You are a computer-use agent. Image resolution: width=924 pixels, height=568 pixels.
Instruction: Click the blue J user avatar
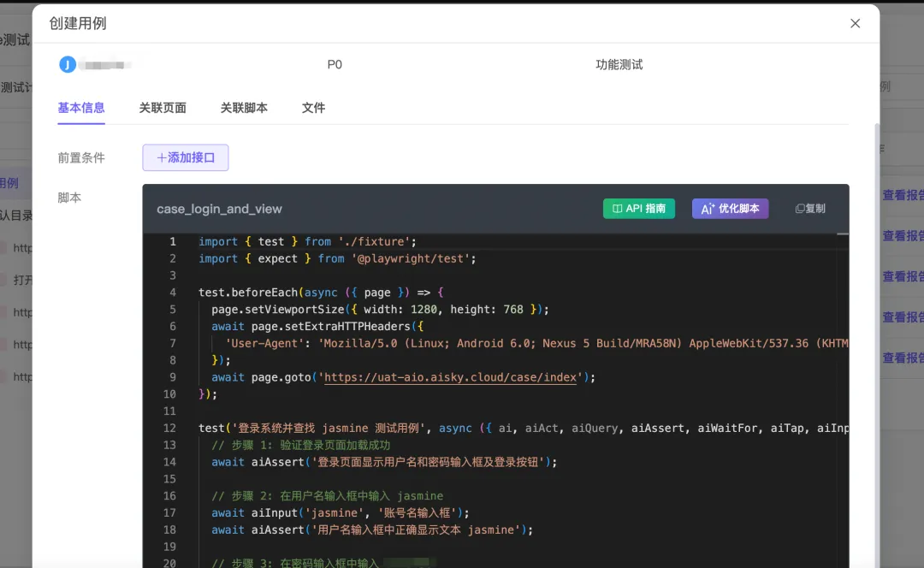point(68,64)
